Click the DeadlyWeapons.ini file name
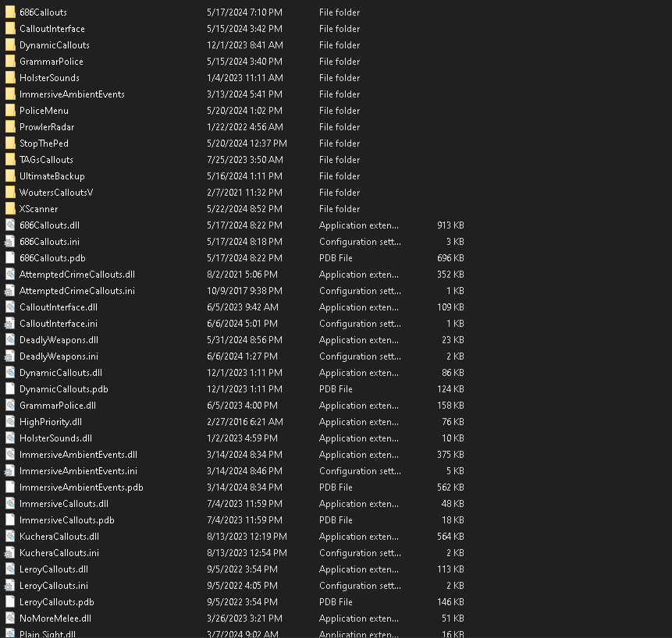This screenshot has height=638, width=672. click(x=59, y=356)
